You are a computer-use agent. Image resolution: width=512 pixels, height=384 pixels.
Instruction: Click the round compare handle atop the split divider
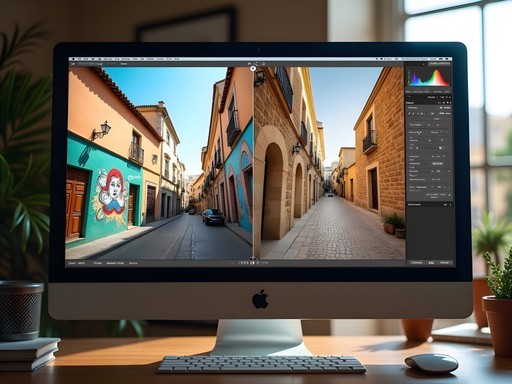point(253,69)
